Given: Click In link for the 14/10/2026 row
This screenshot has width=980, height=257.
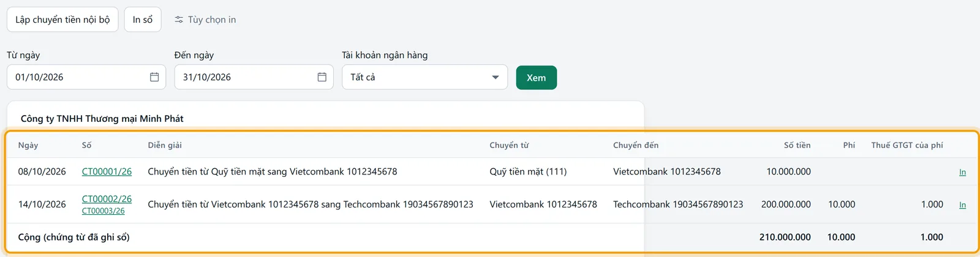Looking at the screenshot, I should pyautogui.click(x=962, y=205).
